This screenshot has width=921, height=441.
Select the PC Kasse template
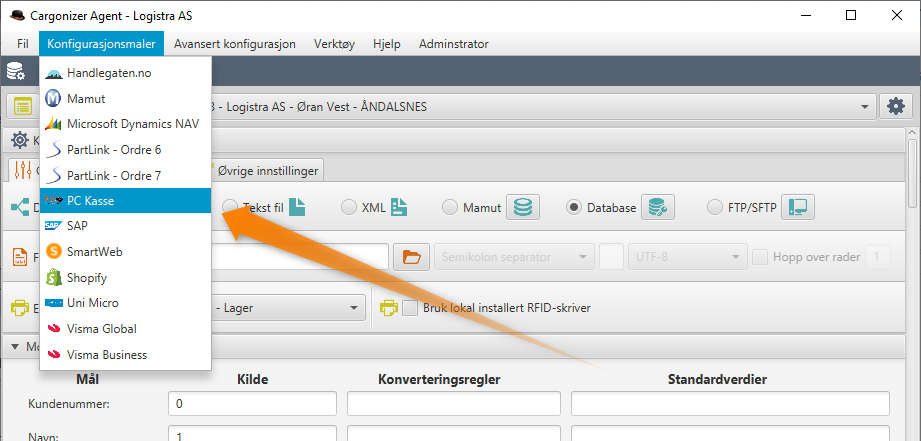(x=126, y=200)
